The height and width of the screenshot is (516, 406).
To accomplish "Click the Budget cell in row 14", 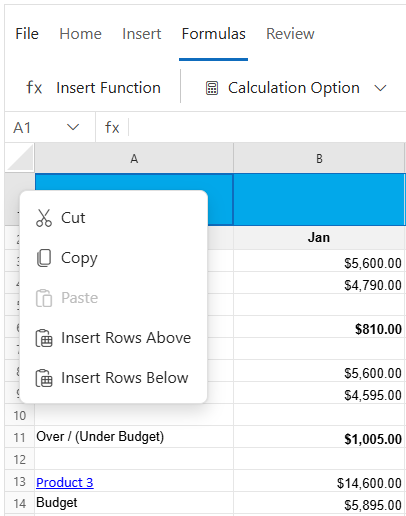I will pyautogui.click(x=134, y=503).
